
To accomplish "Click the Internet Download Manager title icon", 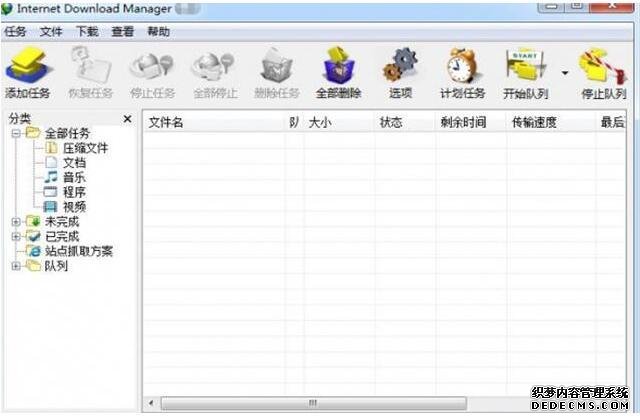I will click(x=7, y=9).
